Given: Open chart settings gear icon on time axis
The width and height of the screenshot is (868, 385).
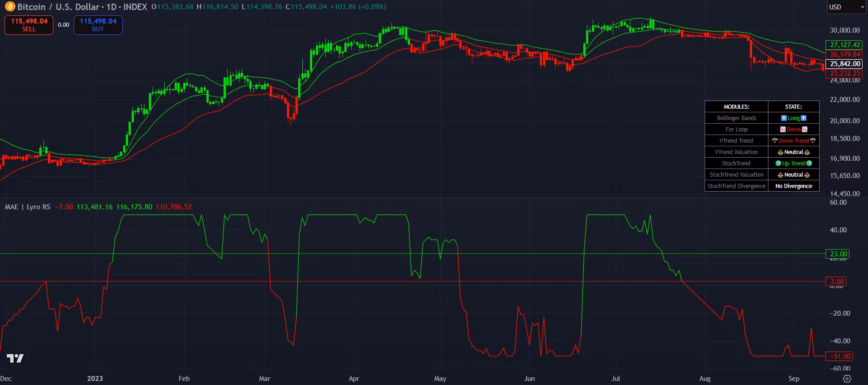Looking at the screenshot, I should pos(847,379).
